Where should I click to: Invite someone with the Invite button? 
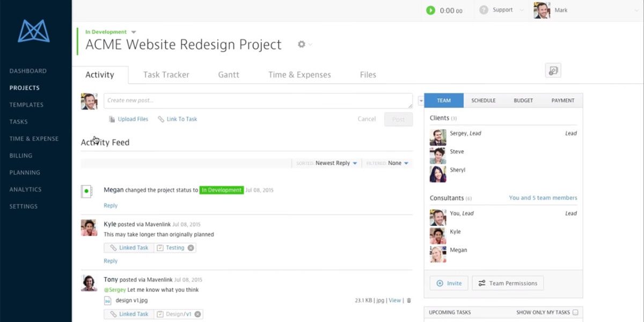click(x=449, y=283)
